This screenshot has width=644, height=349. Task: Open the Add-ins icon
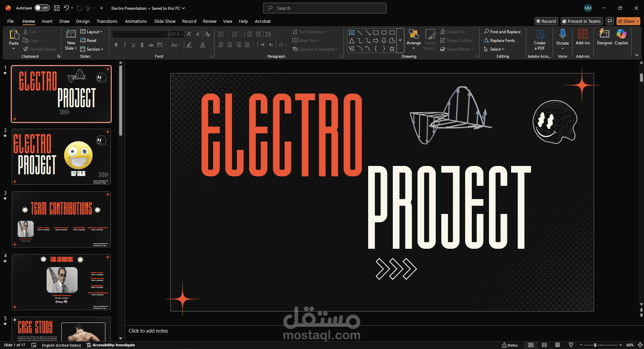tap(583, 34)
